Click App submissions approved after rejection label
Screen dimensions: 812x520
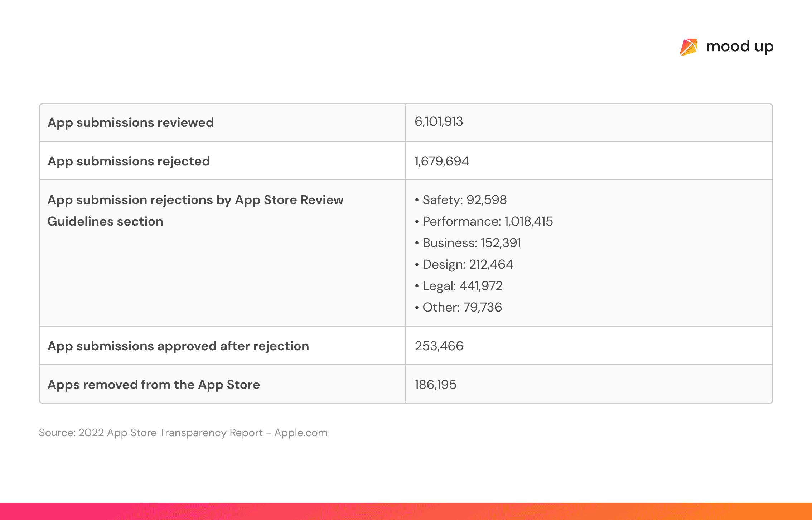point(178,346)
